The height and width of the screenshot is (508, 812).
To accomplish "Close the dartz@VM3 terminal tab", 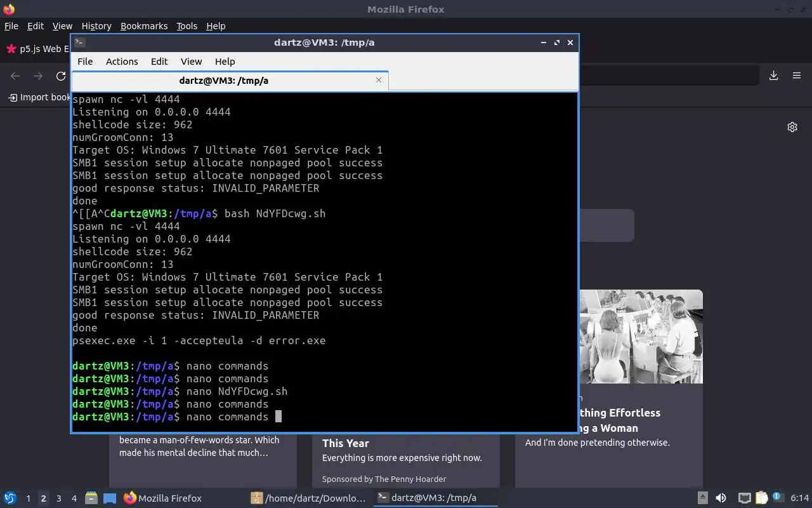I will click(x=379, y=80).
